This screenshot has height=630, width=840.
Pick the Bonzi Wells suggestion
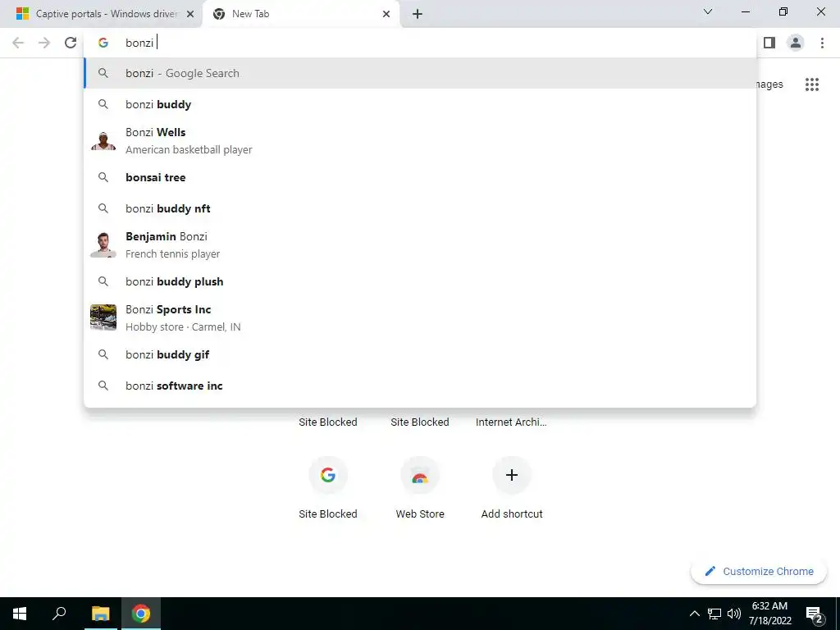(x=420, y=141)
